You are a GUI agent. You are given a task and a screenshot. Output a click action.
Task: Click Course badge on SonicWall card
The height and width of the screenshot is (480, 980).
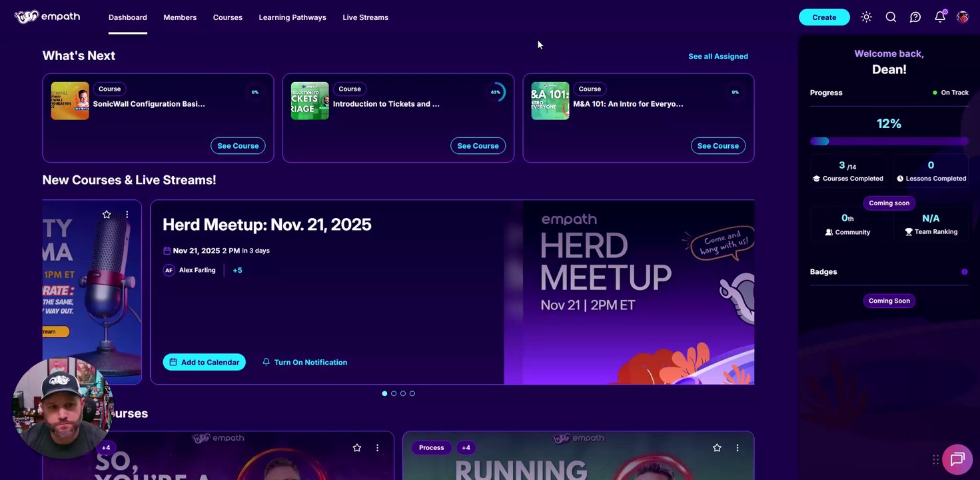click(109, 89)
